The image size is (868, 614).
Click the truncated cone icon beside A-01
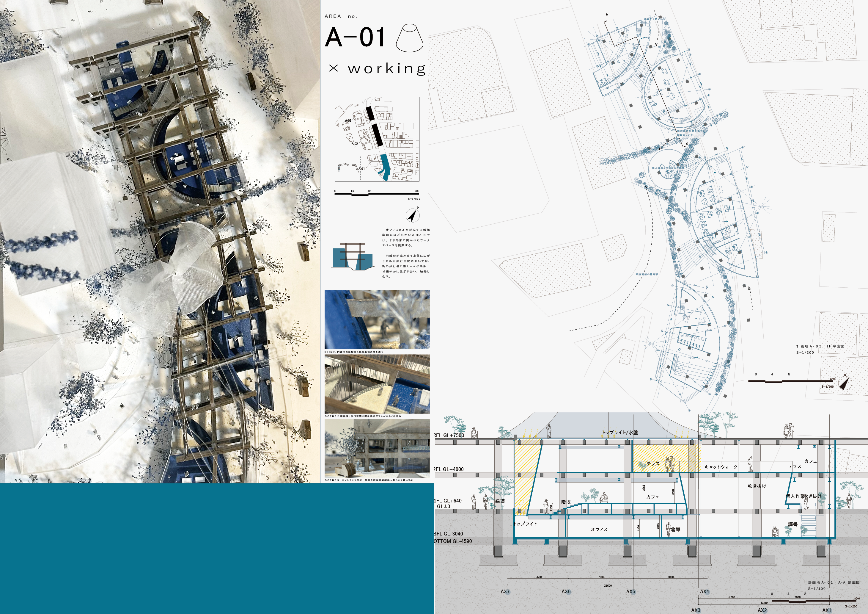409,37
